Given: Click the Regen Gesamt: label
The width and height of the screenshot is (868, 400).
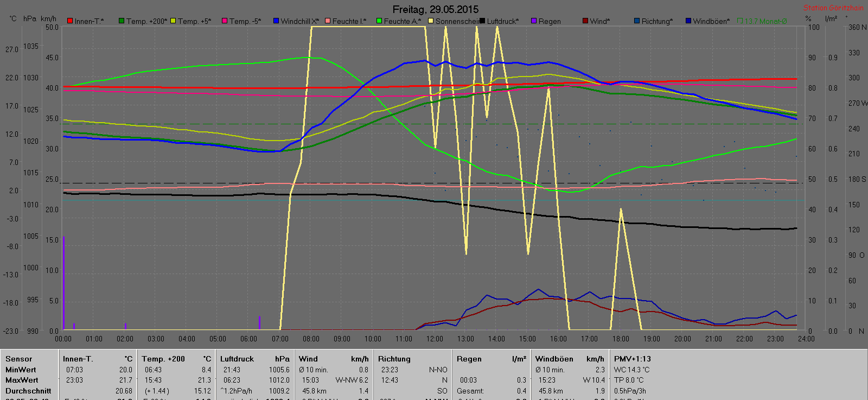Looking at the screenshot, I should click(470, 391).
